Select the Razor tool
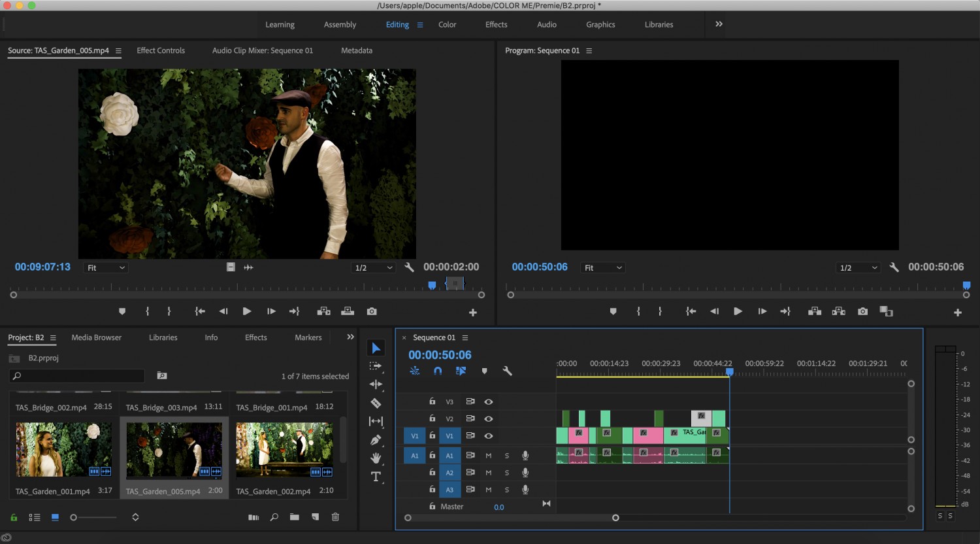The width and height of the screenshot is (980, 544). pos(376,403)
